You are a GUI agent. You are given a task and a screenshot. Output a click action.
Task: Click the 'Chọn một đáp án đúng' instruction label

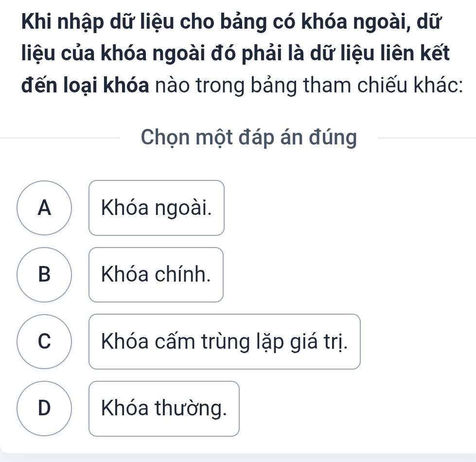pos(248,138)
